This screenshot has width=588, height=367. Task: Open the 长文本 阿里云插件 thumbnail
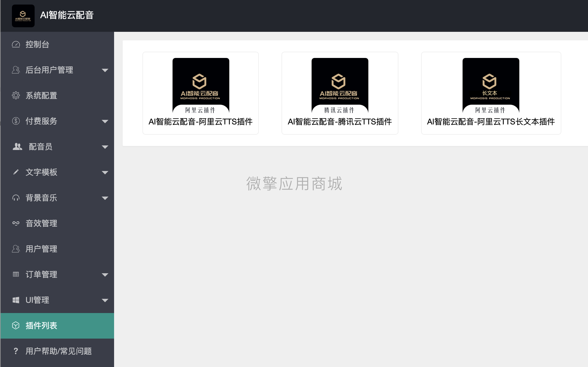click(x=491, y=86)
